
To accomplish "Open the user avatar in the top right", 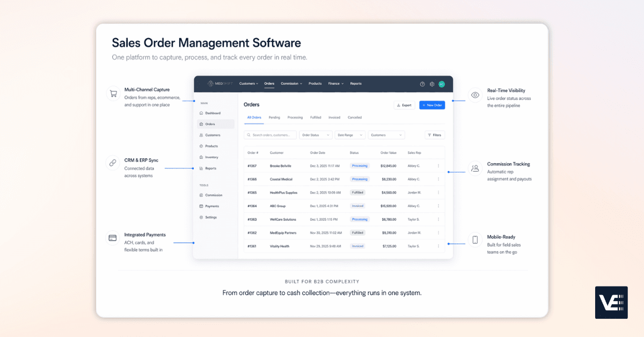I will 441,84.
